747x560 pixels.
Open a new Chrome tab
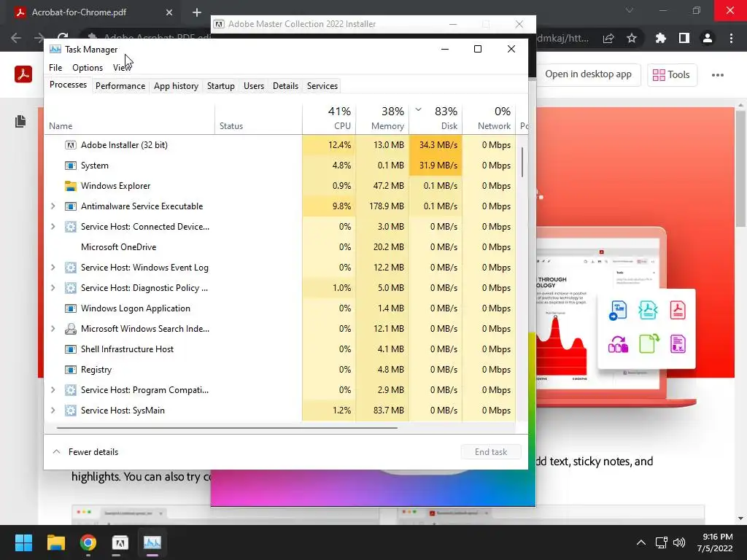pos(197,12)
